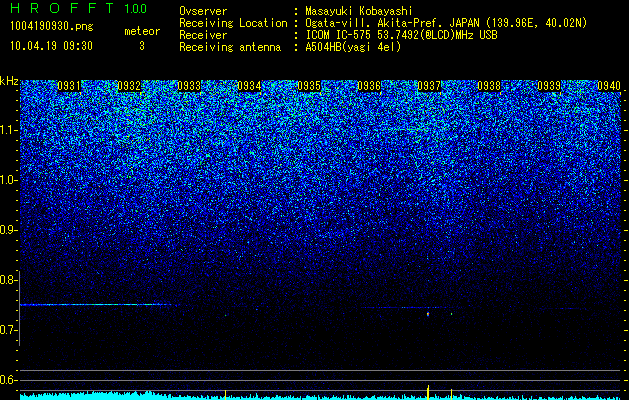This screenshot has height=400, width=629.
Task: Click the 0.9 frequency axis label
Action: 8,230
